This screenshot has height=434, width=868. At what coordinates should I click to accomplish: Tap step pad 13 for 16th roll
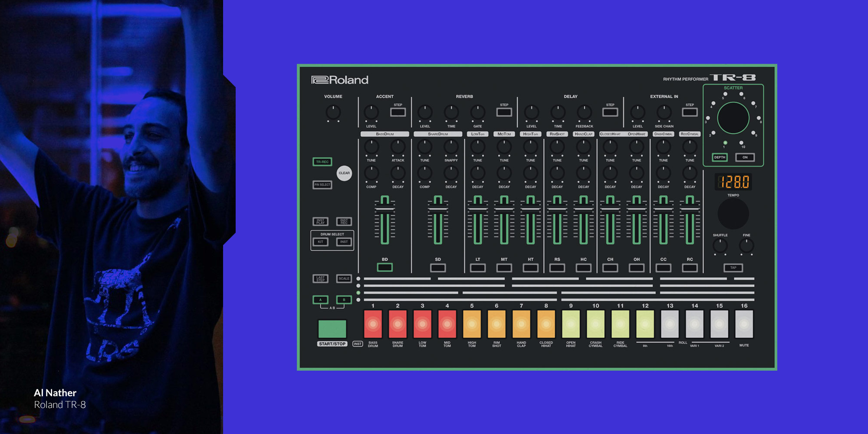pos(670,324)
